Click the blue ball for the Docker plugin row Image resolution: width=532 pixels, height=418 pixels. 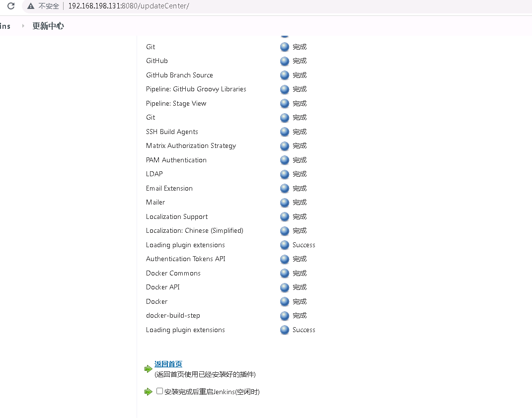click(285, 302)
